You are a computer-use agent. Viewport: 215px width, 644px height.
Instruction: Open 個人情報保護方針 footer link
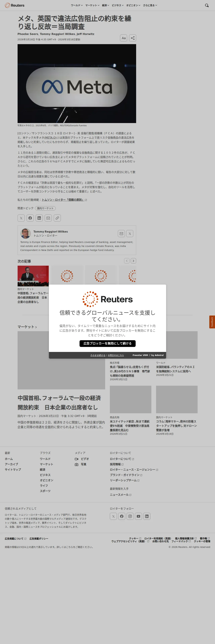[186, 538]
